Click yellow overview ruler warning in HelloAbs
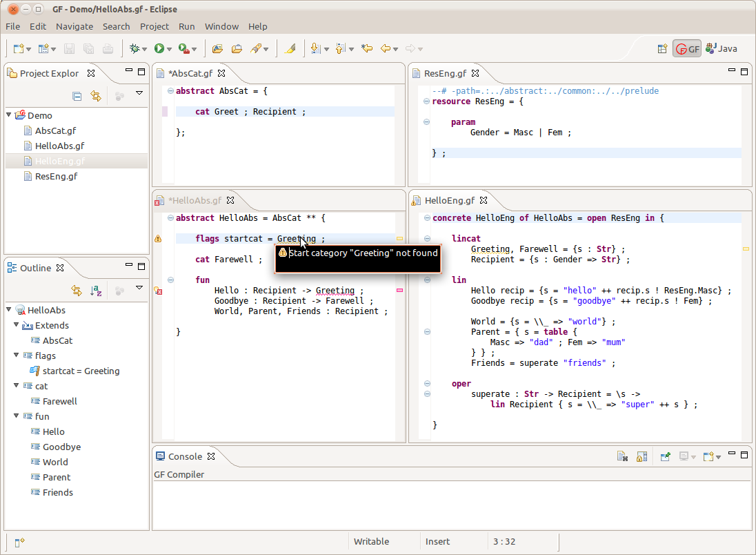This screenshot has width=756, height=555. pyautogui.click(x=399, y=238)
